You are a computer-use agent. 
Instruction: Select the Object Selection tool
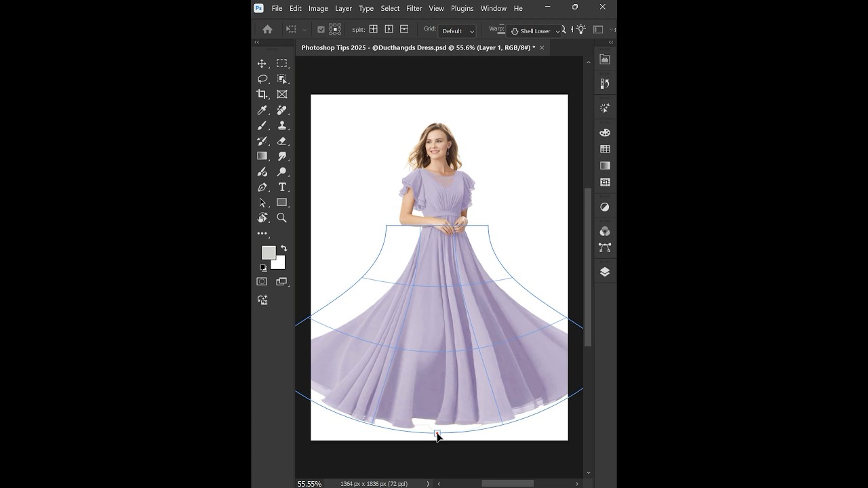pos(282,79)
